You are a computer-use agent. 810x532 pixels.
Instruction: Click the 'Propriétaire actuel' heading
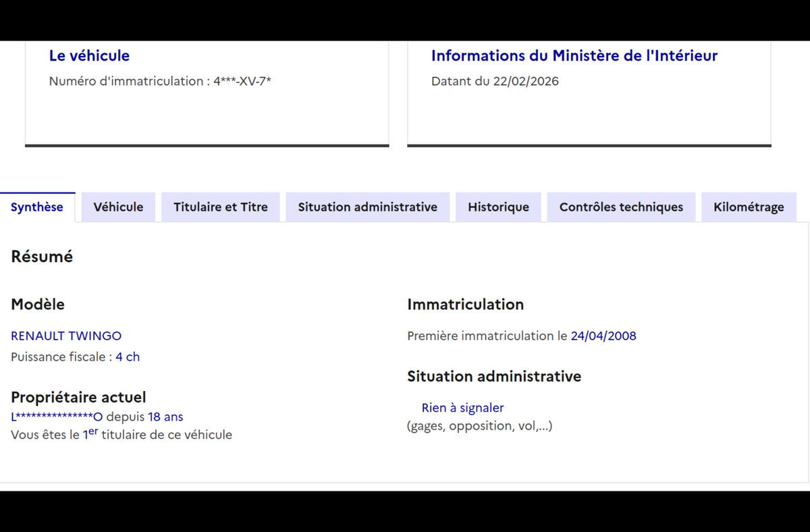click(78, 397)
